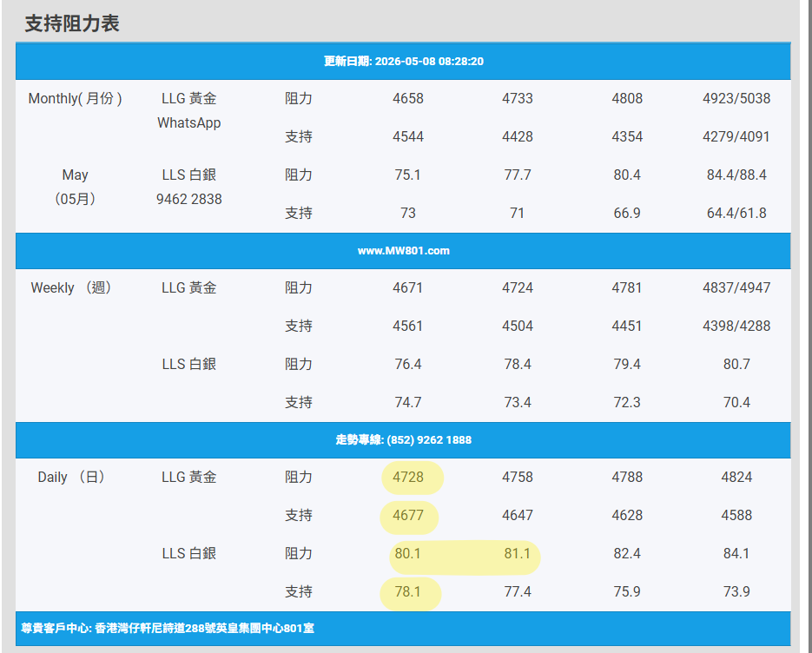
Task: Select monthly gold resistance value 4733
Action: click(x=518, y=98)
